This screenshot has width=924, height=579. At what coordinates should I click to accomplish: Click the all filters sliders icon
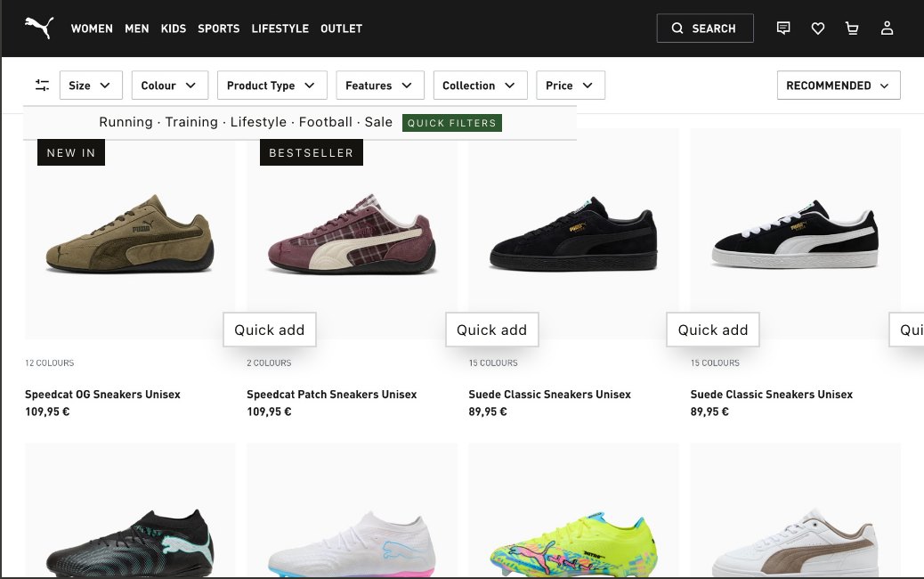coord(42,86)
